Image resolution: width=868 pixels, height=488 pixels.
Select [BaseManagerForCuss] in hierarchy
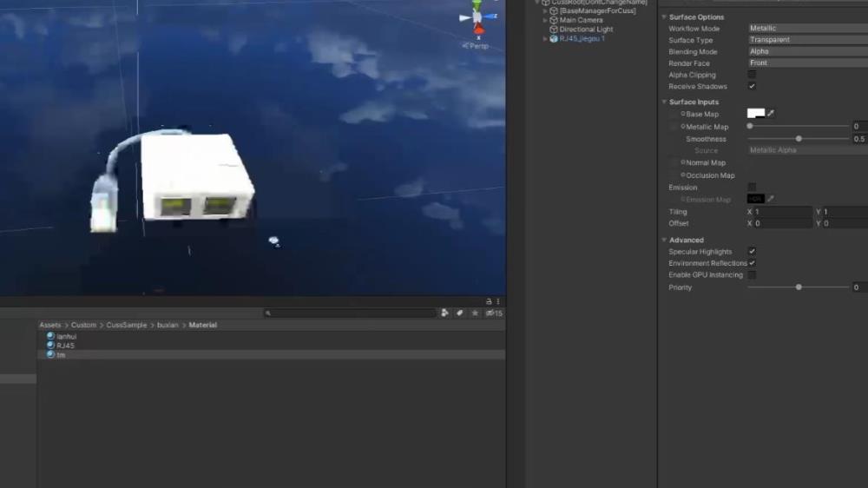point(597,10)
